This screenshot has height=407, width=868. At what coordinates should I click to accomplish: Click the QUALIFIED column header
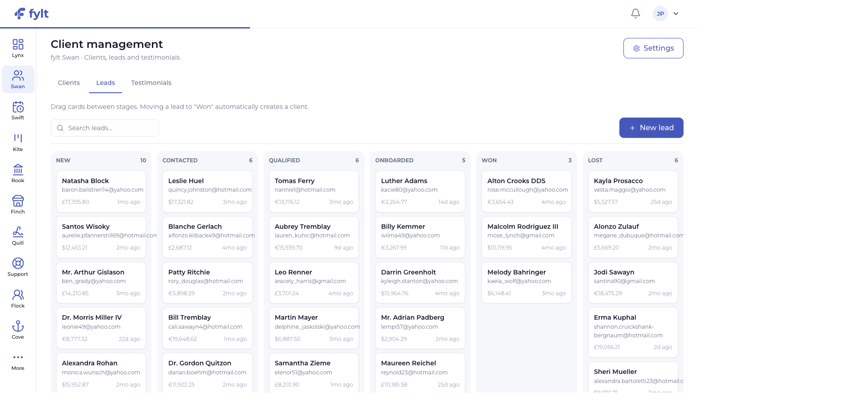(284, 160)
